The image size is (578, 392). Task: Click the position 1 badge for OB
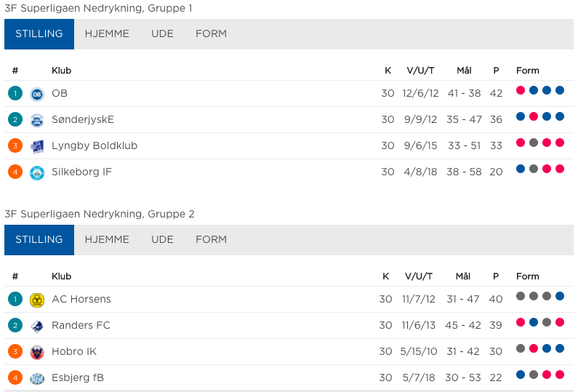(15, 94)
